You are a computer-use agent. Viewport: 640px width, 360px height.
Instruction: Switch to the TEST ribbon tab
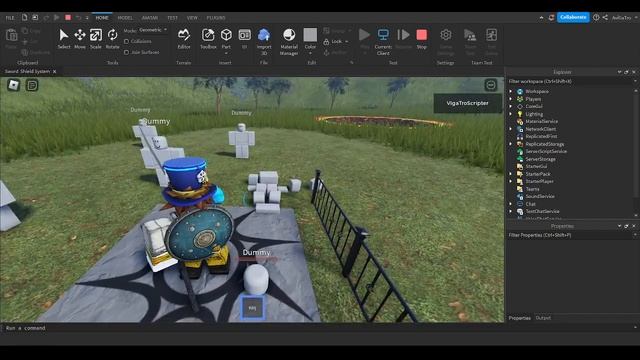(172, 18)
